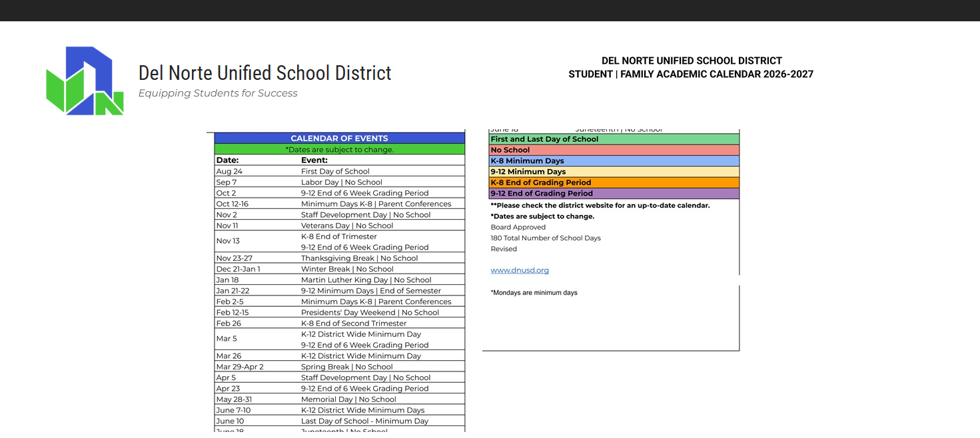Click 'Memorial Day | No School' event
This screenshot has width=980, height=438.
348,399
